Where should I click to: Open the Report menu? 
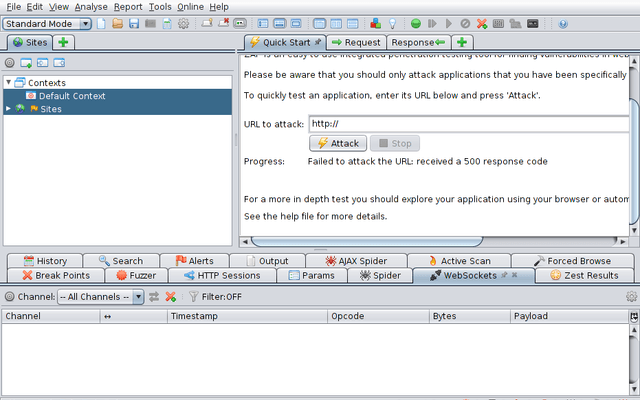point(128,7)
